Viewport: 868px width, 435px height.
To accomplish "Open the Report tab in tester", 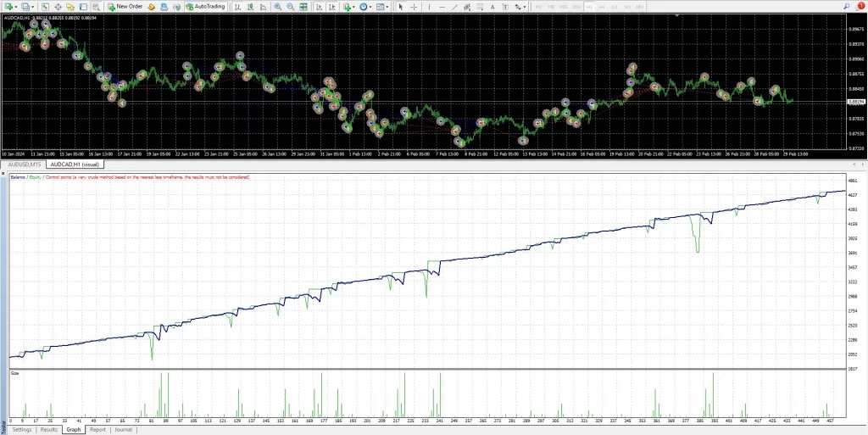I will (x=97, y=430).
